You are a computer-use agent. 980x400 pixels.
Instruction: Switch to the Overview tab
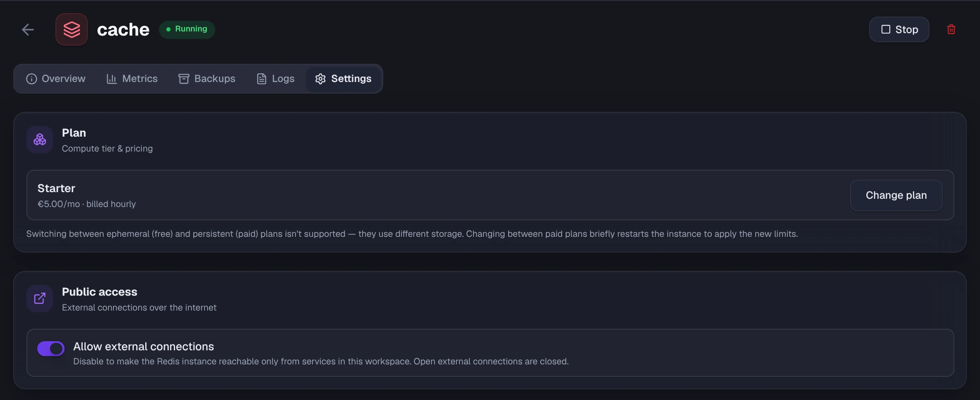pyautogui.click(x=55, y=79)
